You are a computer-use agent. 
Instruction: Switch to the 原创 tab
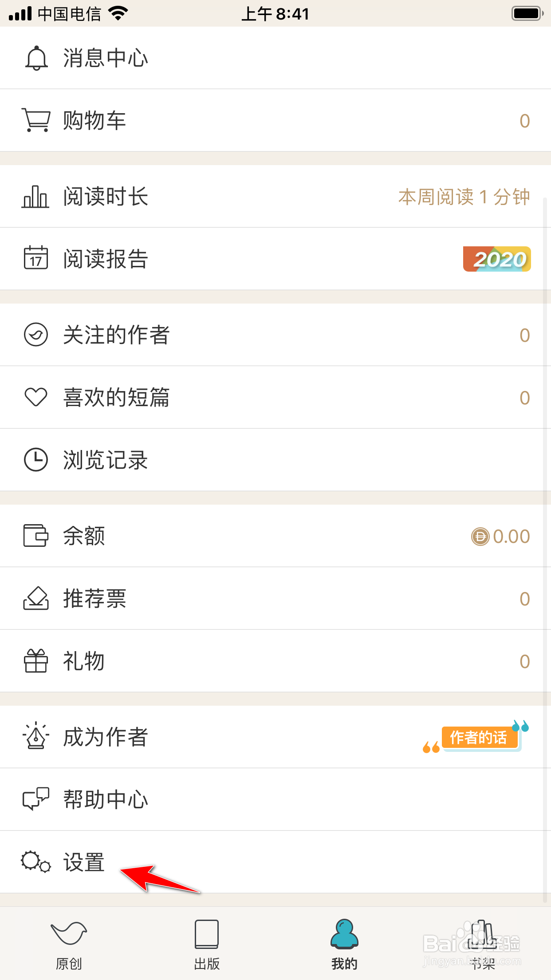pos(69,944)
